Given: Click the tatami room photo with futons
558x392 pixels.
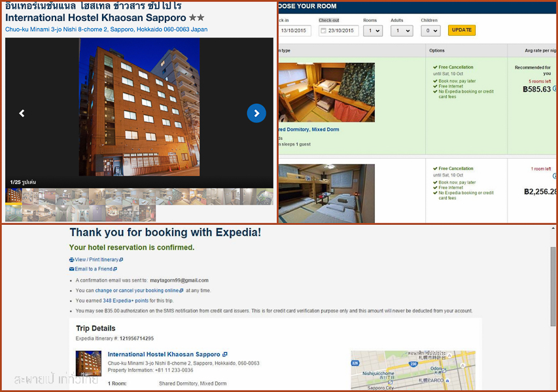Looking at the screenshot, I should (x=326, y=193).
